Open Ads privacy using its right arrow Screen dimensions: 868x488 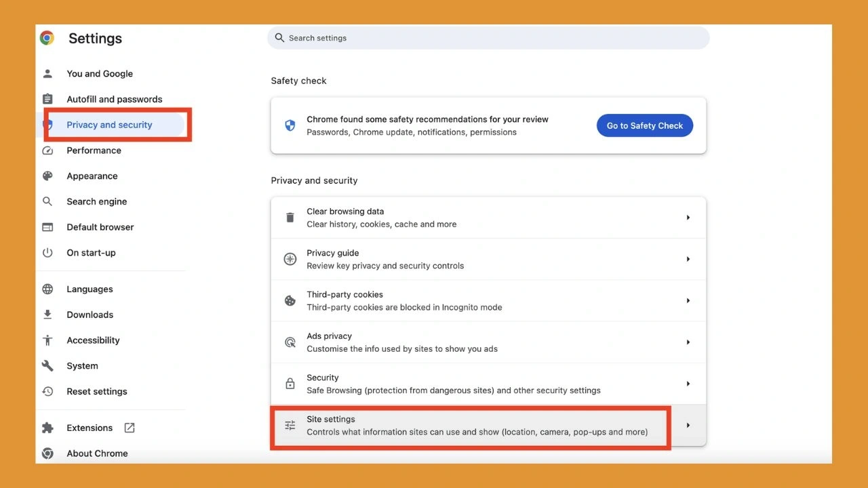pyautogui.click(x=688, y=342)
